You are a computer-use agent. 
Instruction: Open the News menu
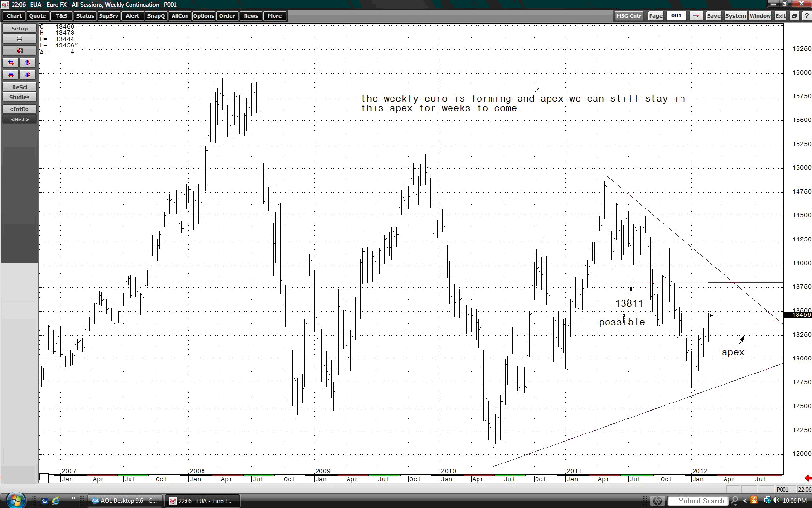point(251,16)
